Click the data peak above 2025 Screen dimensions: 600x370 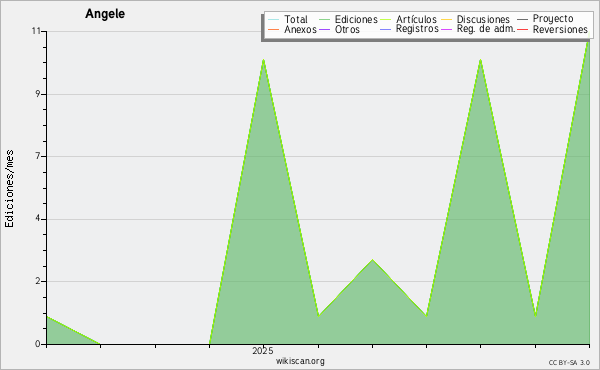(263, 60)
